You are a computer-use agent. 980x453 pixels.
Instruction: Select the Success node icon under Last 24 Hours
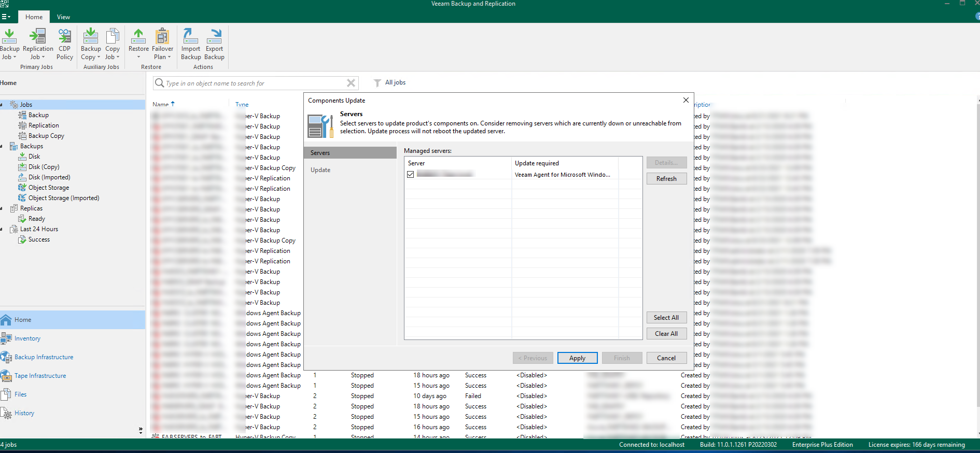(x=22, y=239)
